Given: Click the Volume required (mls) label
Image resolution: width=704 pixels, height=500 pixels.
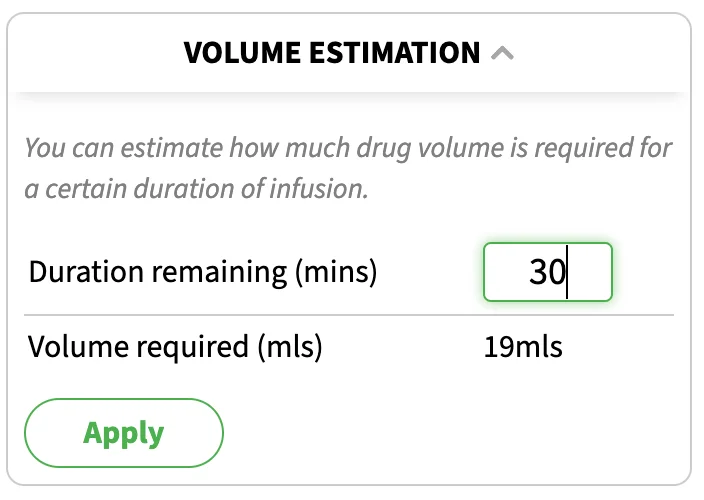Looking at the screenshot, I should 175,347.
